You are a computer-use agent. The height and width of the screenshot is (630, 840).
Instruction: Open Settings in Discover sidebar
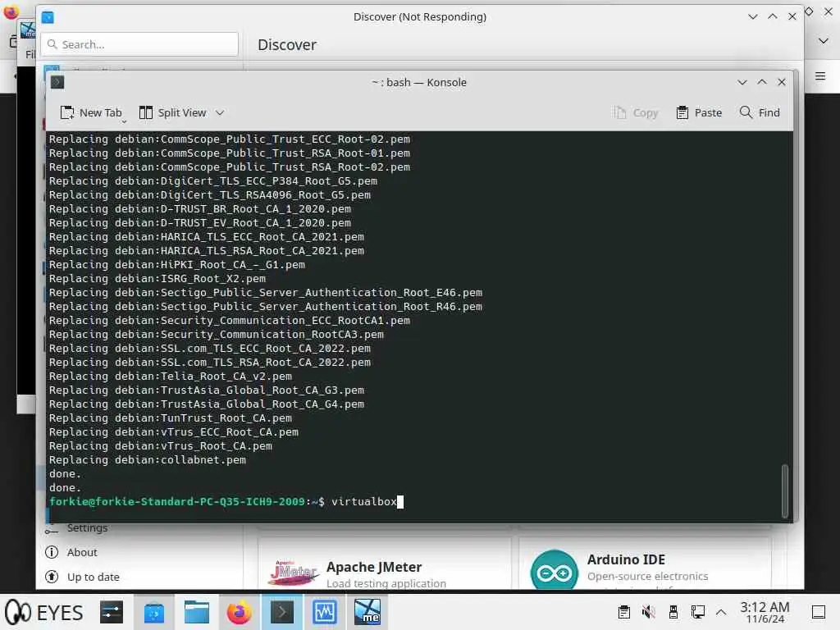click(x=87, y=528)
